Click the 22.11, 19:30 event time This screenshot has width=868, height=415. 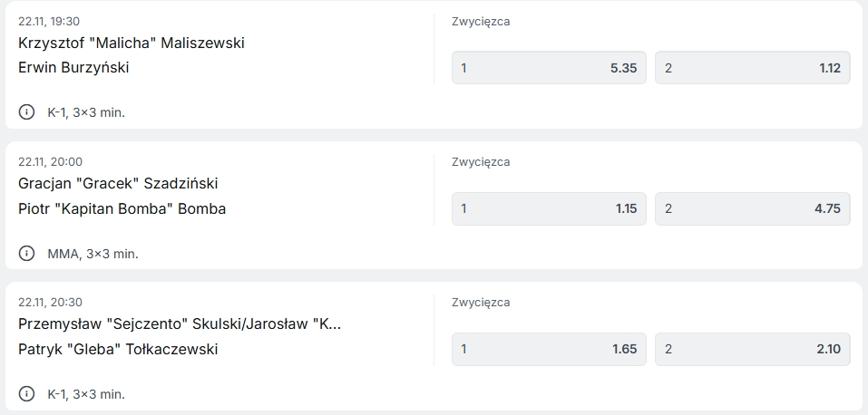[x=48, y=21]
